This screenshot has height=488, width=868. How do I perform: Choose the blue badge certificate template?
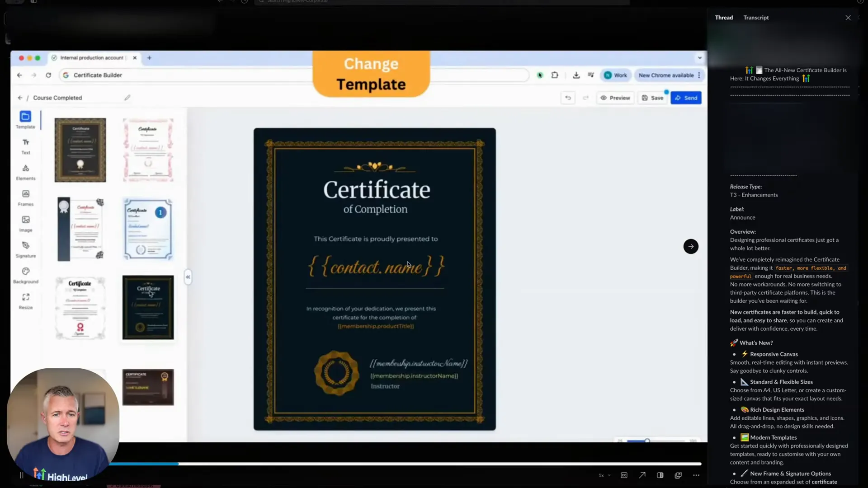(148, 229)
